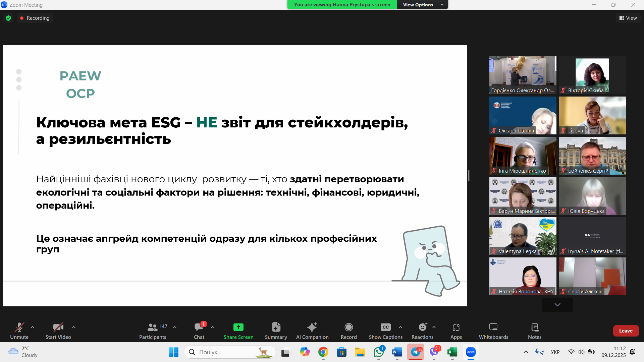Expand audio options next to Unmute
644x362 pixels.
click(32, 327)
